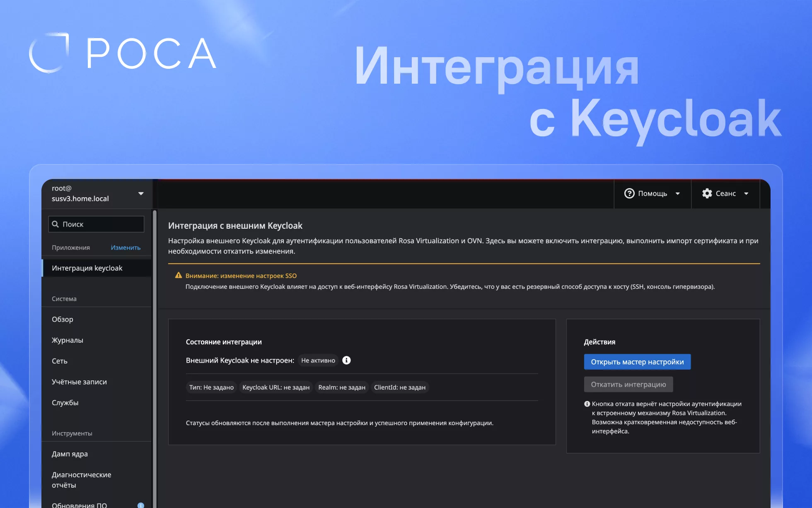This screenshot has width=812, height=508.
Task: Click the update badge by Обновления ПО
Action: pyautogui.click(x=140, y=505)
